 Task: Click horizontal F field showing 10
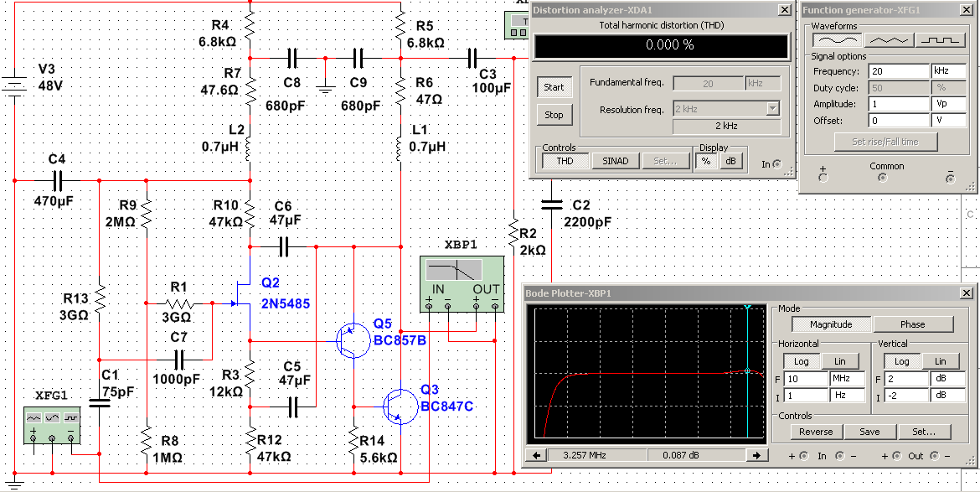tap(805, 378)
